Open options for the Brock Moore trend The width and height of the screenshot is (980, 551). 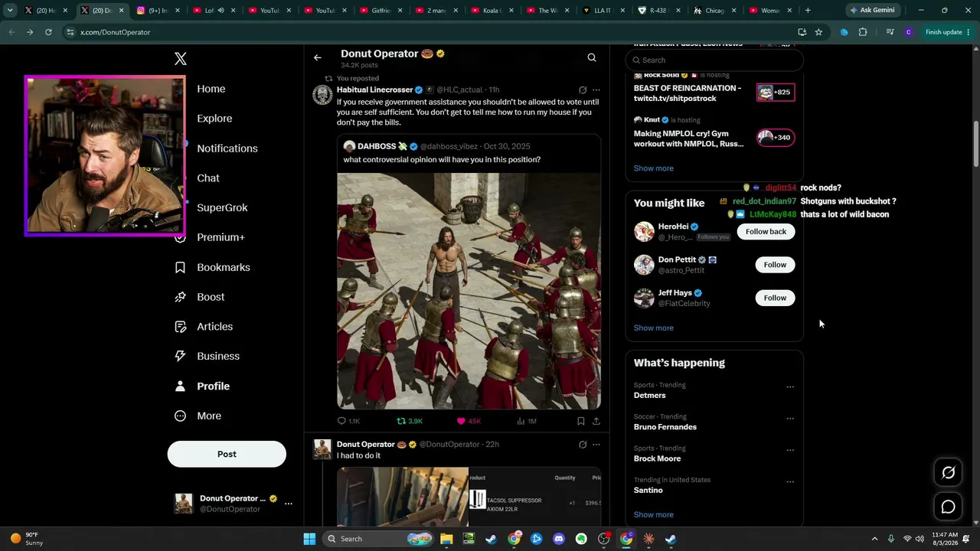[790, 451]
